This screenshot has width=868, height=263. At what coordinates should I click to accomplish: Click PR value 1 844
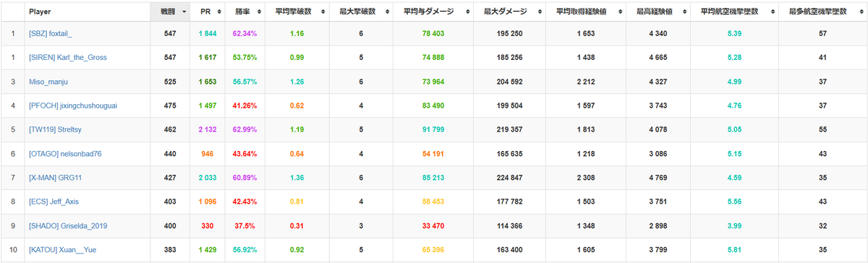click(x=208, y=34)
